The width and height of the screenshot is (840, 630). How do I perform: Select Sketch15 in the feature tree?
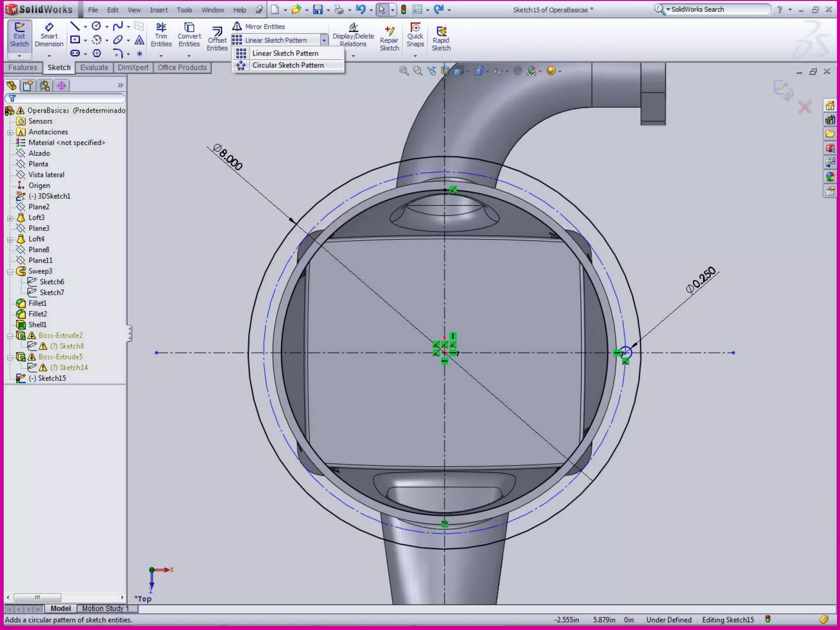(51, 378)
